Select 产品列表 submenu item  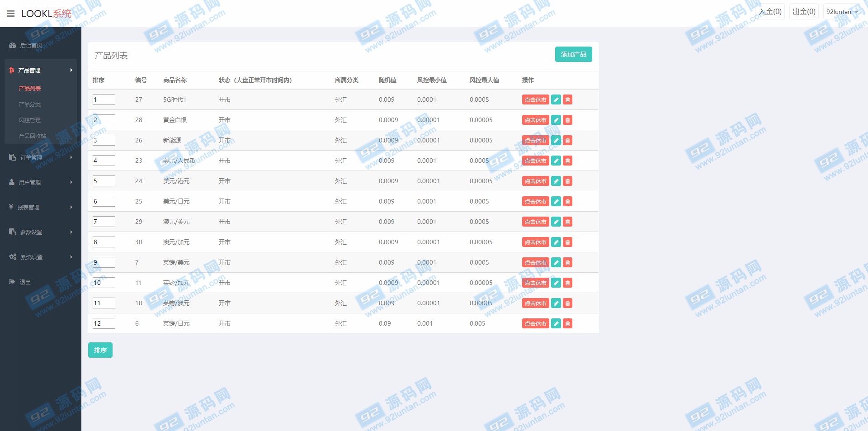pos(30,88)
